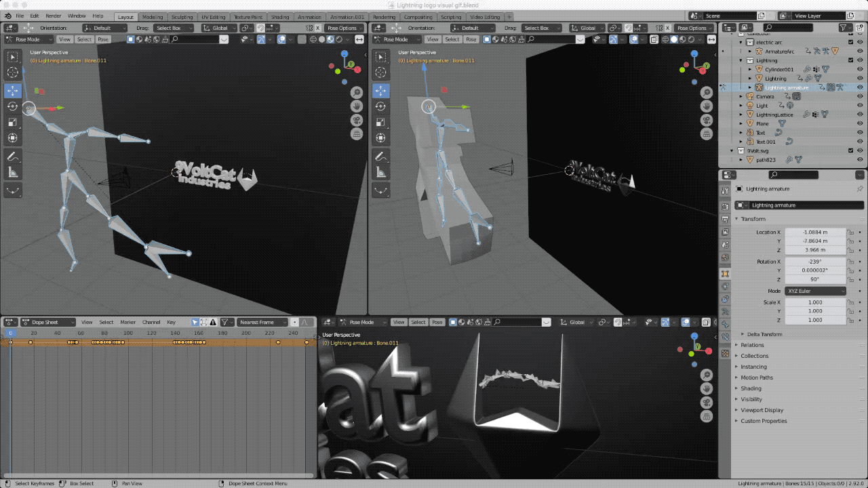Click the pan hand icon in left viewport
The height and width of the screenshot is (488, 868).
click(356, 106)
